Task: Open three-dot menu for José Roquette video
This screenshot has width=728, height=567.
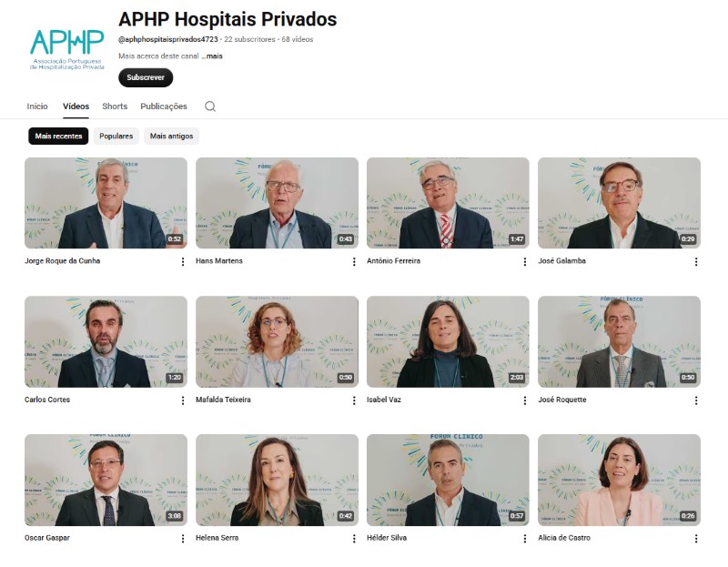Action: click(696, 400)
